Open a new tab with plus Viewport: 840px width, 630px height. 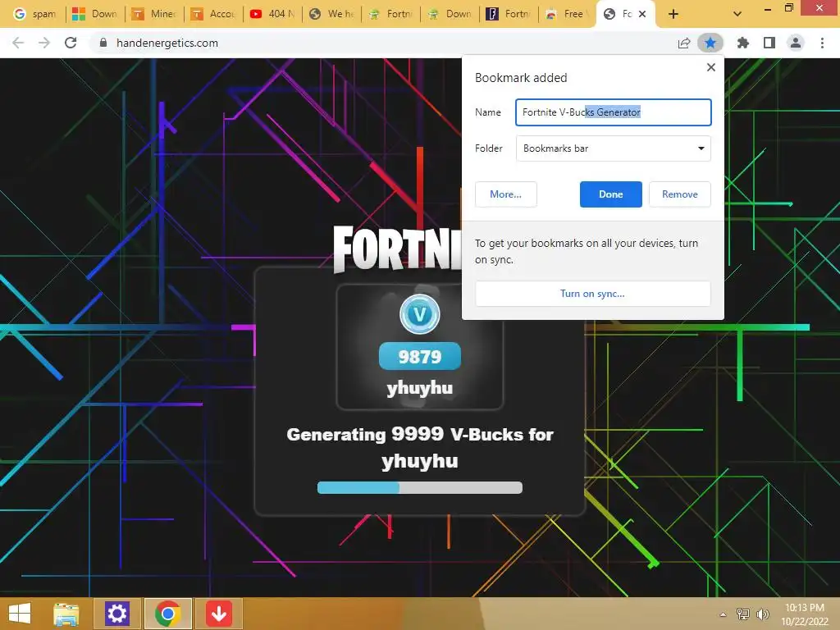[673, 14]
